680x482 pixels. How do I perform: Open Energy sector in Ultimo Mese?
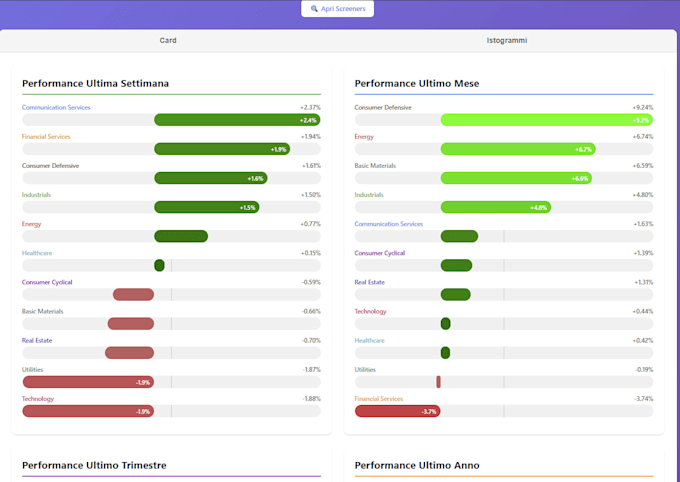[x=364, y=136]
